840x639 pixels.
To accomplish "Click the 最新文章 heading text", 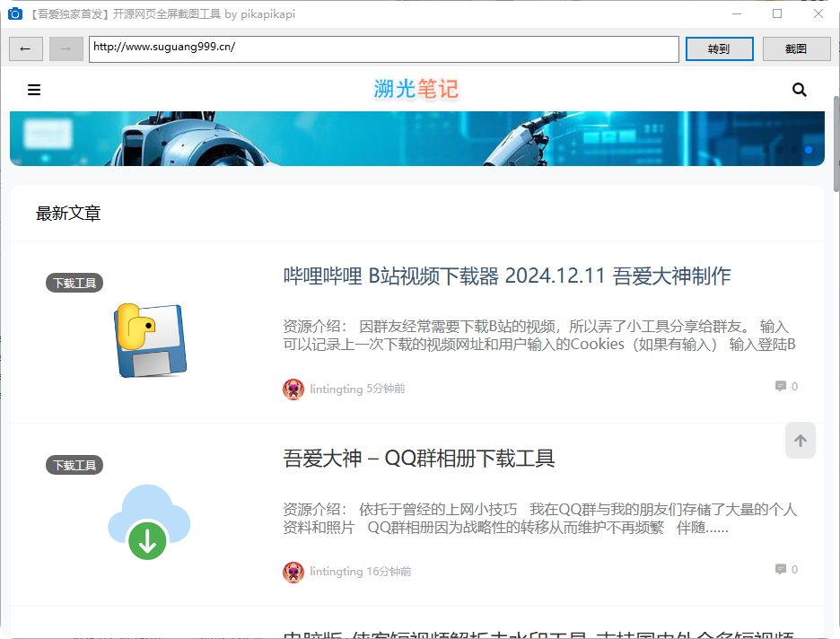I will [68, 214].
